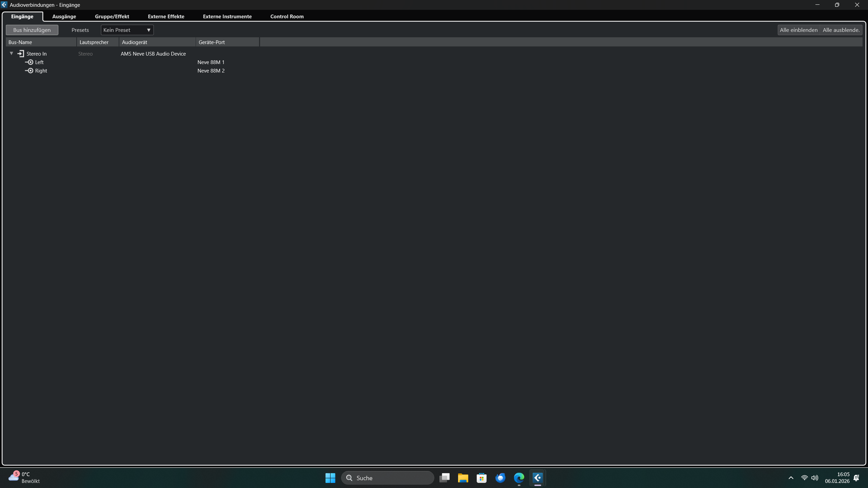Open Microsoft Store from the taskbar
This screenshot has height=488, width=868.
[481, 478]
